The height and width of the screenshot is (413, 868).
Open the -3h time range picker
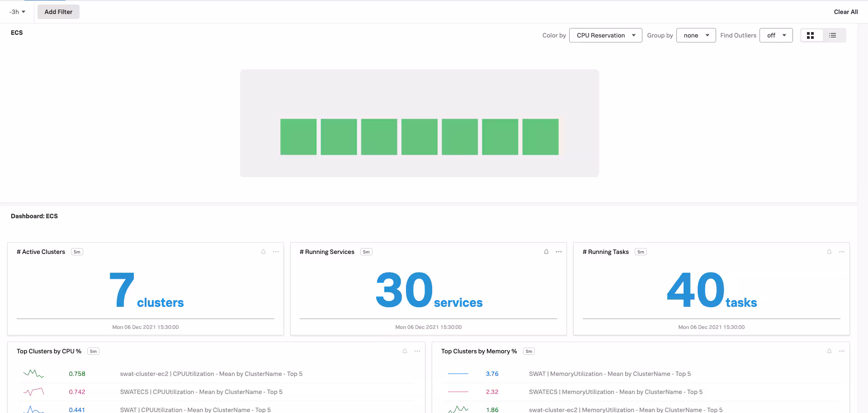17,12
